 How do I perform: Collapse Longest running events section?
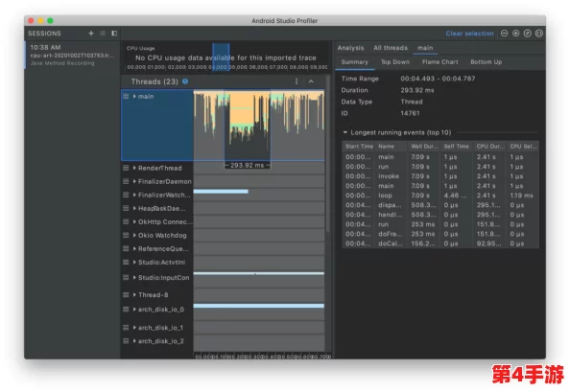click(345, 132)
